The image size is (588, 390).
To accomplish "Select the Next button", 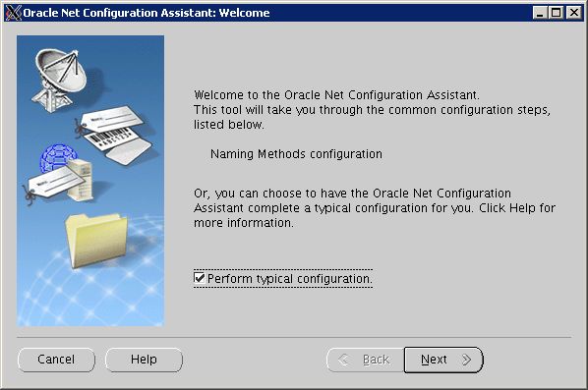I will tap(443, 360).
